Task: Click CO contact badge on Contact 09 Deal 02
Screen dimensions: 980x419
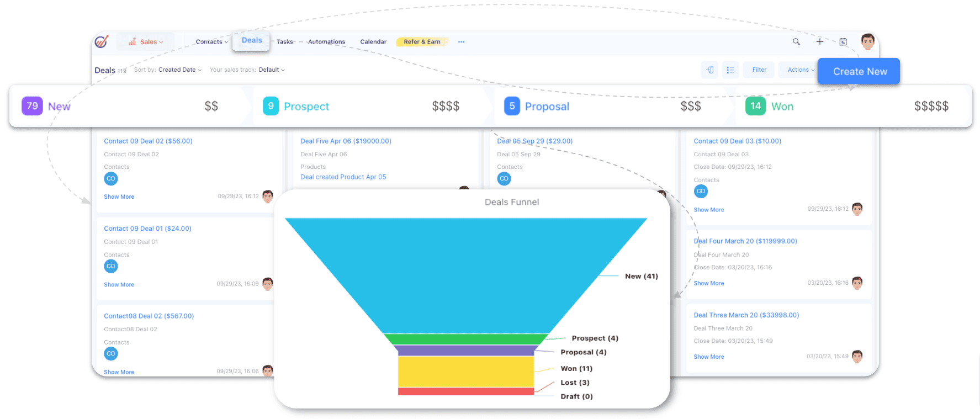Action: tap(111, 179)
